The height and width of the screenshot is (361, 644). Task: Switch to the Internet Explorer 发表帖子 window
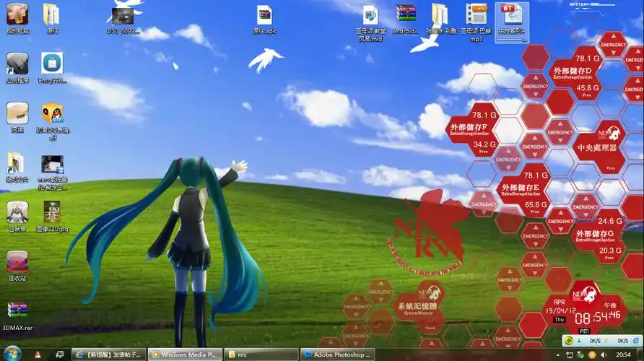coord(109,355)
